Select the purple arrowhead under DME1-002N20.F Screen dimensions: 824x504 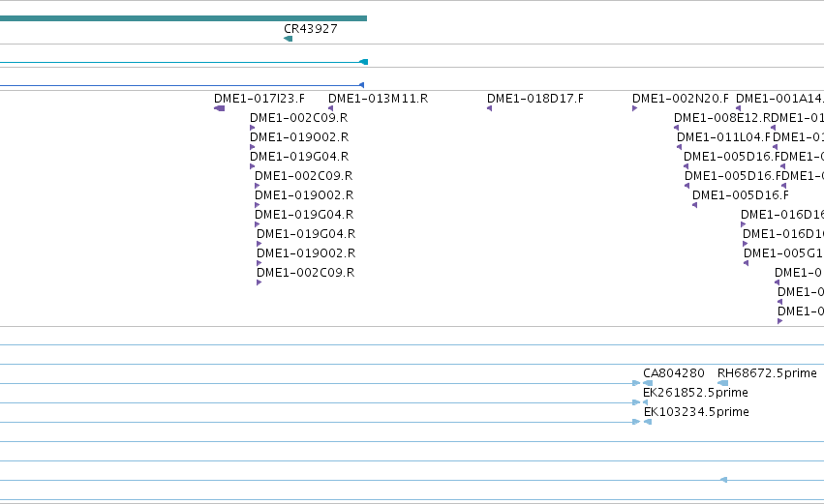(x=635, y=108)
